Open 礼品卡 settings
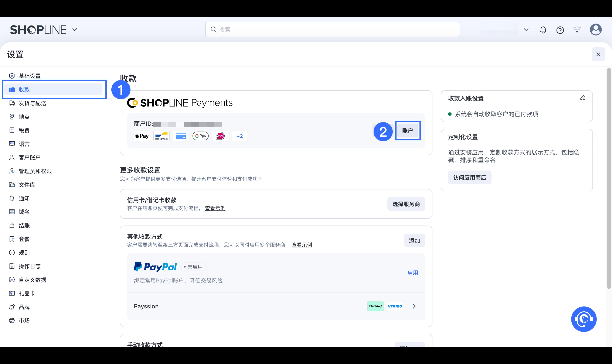612x364 pixels. (54, 293)
